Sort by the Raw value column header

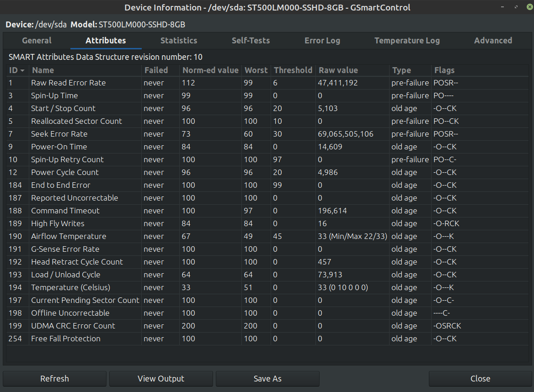pos(352,70)
